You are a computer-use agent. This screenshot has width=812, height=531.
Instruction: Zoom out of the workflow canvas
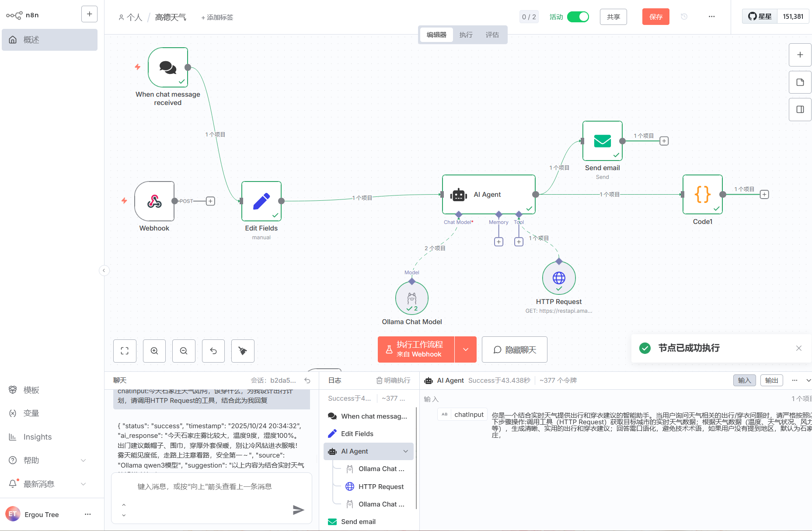pyautogui.click(x=184, y=351)
